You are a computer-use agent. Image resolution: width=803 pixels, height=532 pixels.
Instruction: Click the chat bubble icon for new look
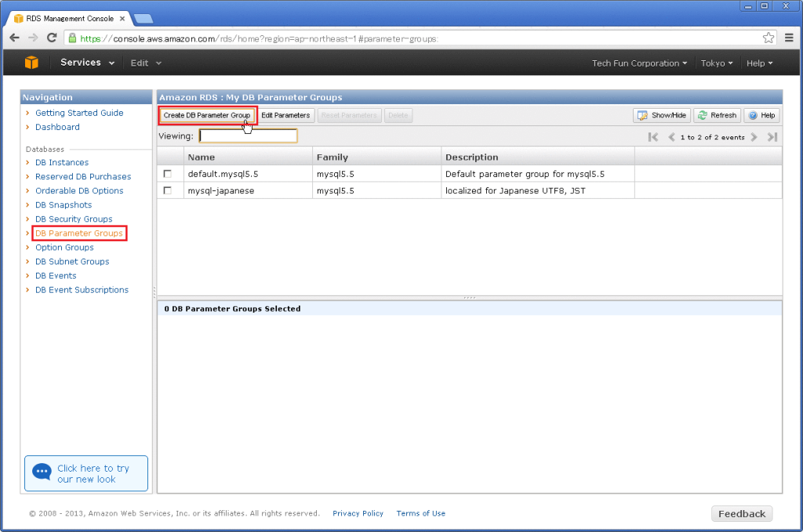click(x=42, y=472)
